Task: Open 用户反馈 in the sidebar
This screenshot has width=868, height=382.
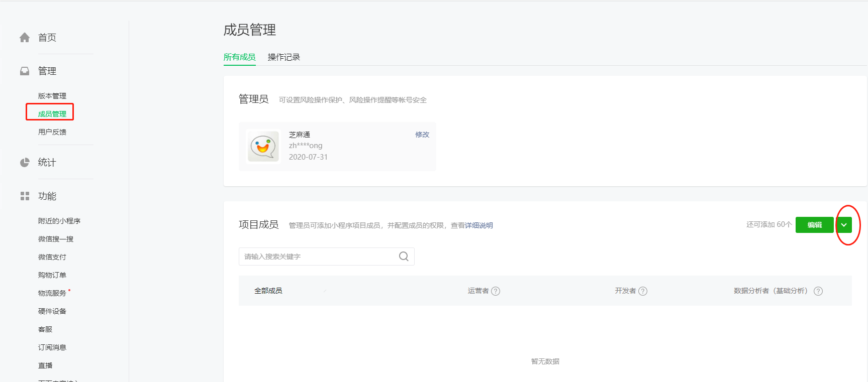Action: click(52, 132)
